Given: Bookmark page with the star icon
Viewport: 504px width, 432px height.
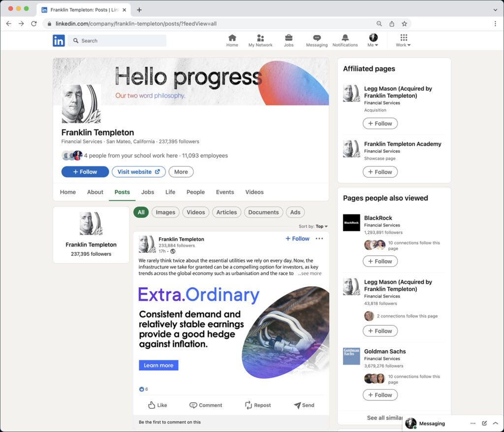Looking at the screenshot, I should pos(405,24).
